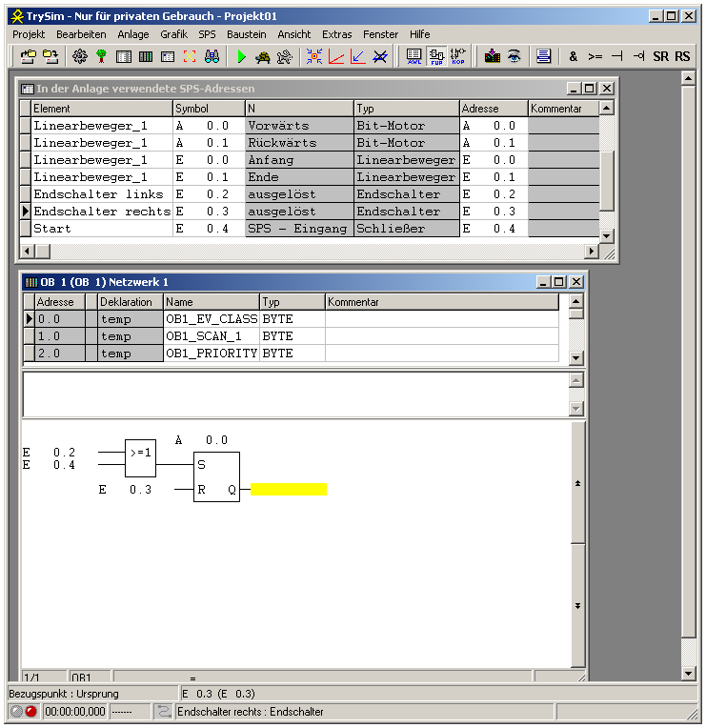The width and height of the screenshot is (706, 728).
Task: Select the yellow Q output field
Action: (x=289, y=490)
